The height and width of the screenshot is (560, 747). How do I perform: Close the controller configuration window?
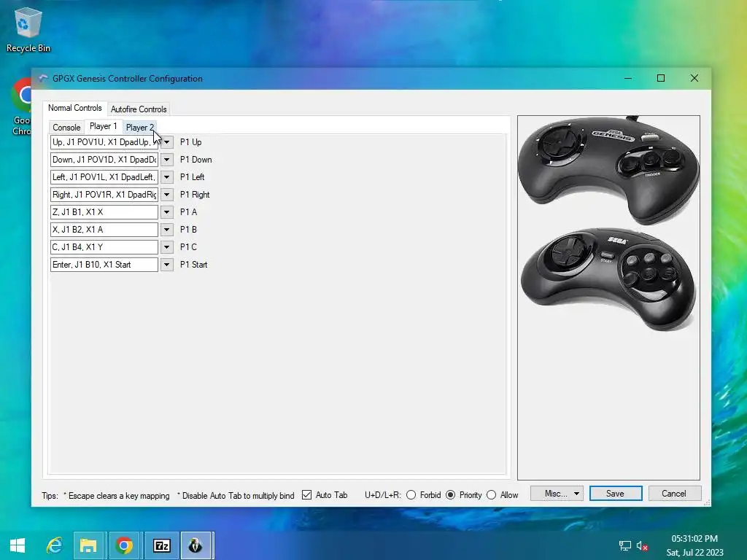coord(694,78)
